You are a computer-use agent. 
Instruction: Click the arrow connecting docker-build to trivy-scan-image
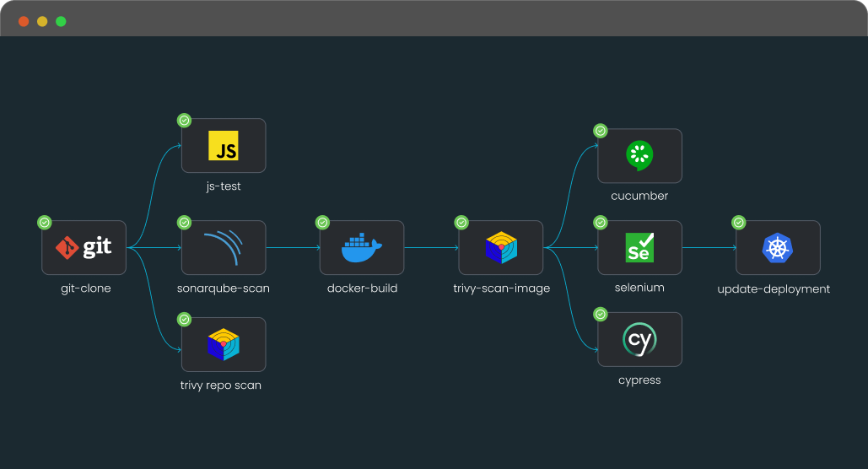pyautogui.click(x=431, y=248)
